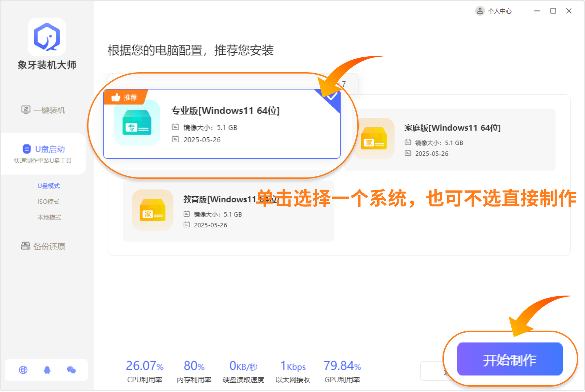This screenshot has width=585, height=392.
Task: Switch to 本地模式
Action: tap(49, 217)
